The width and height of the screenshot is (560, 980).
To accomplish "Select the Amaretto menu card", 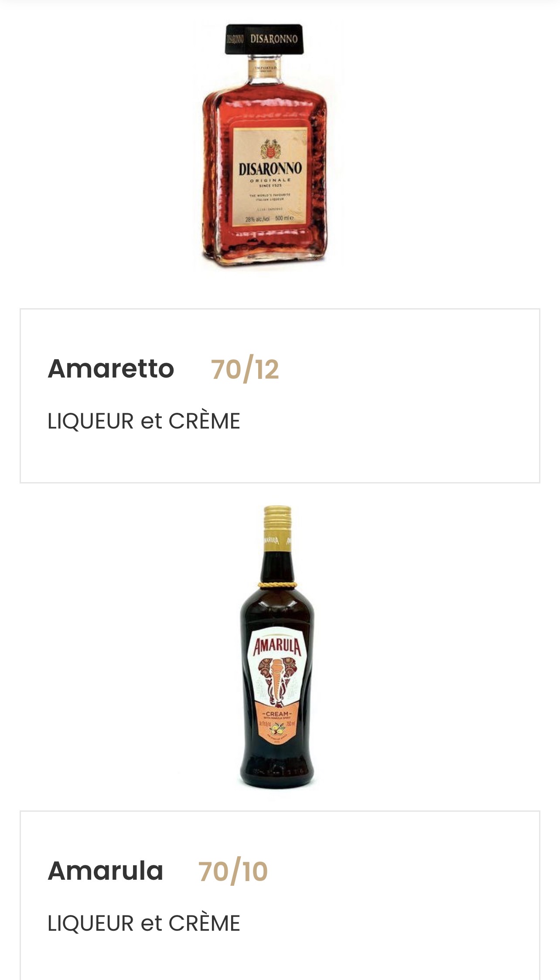I will click(280, 396).
